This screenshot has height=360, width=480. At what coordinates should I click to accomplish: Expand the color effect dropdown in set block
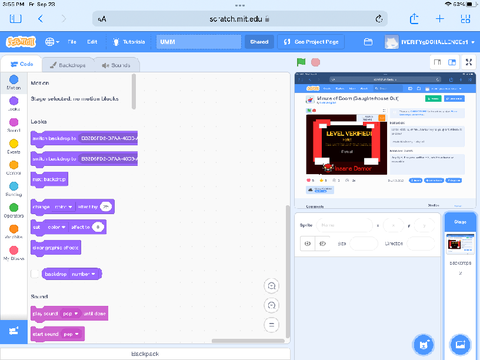click(x=56, y=227)
